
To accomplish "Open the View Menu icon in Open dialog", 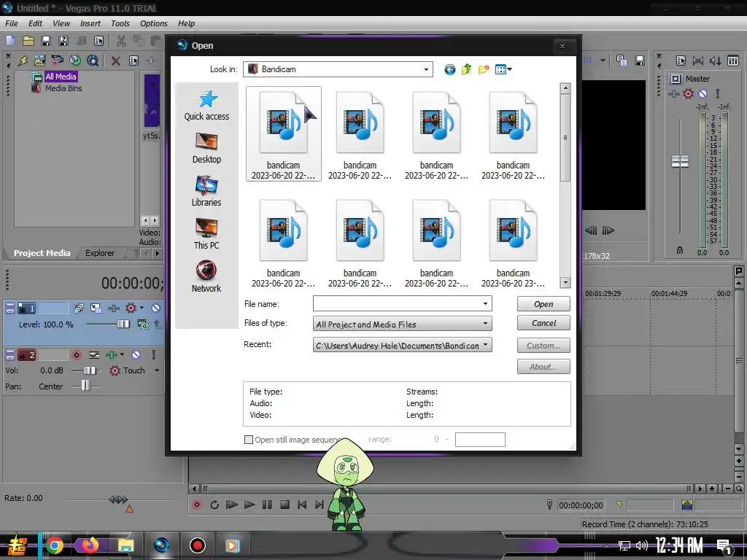I will 503,69.
